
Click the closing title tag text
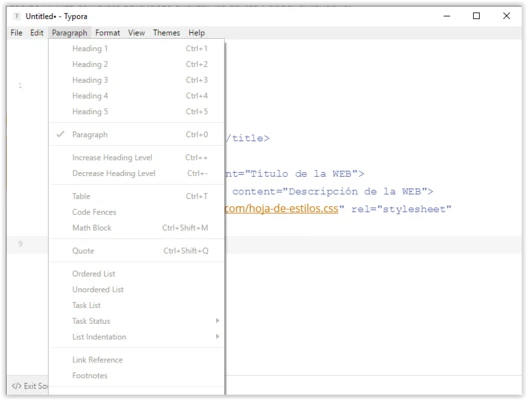coord(248,138)
